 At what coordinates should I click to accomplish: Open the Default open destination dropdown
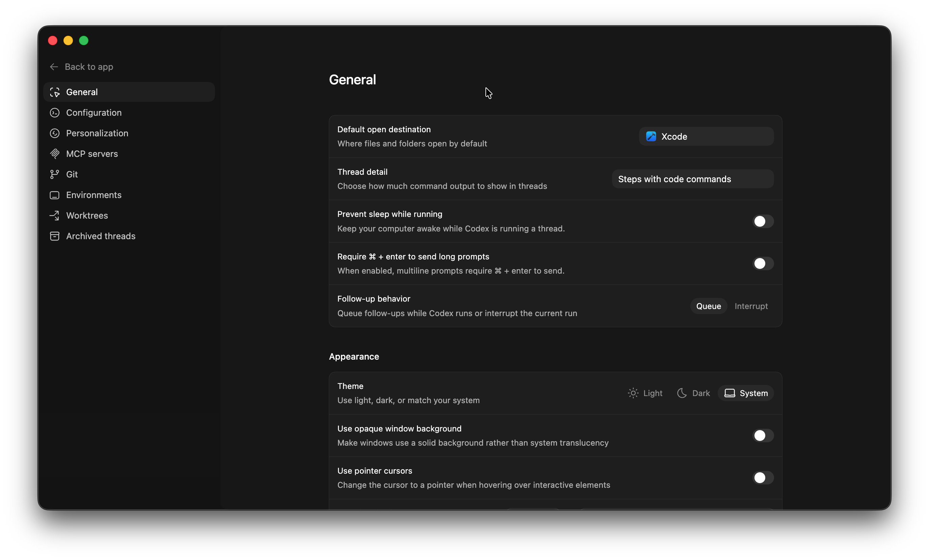click(x=706, y=136)
